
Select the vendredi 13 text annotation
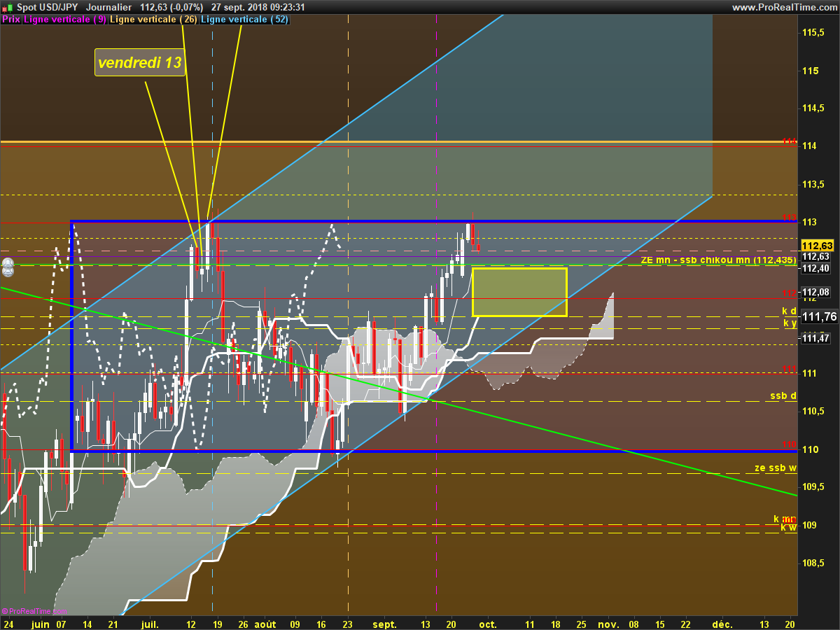pyautogui.click(x=140, y=62)
